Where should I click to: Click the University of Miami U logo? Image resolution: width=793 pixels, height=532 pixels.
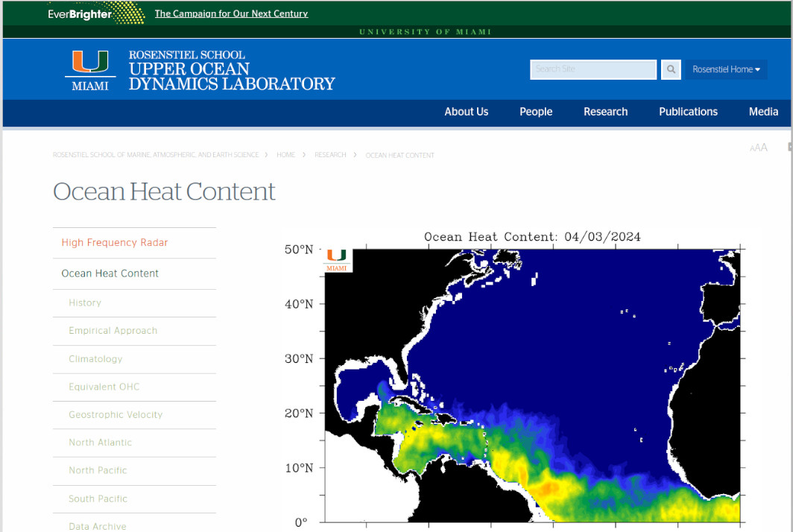click(90, 70)
